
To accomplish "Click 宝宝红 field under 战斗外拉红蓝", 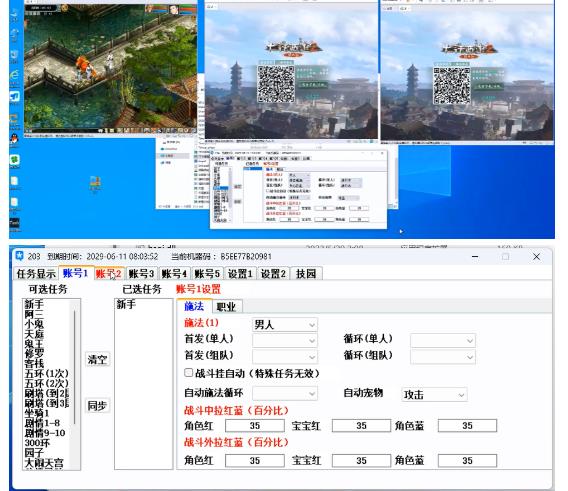I will coord(361,461).
